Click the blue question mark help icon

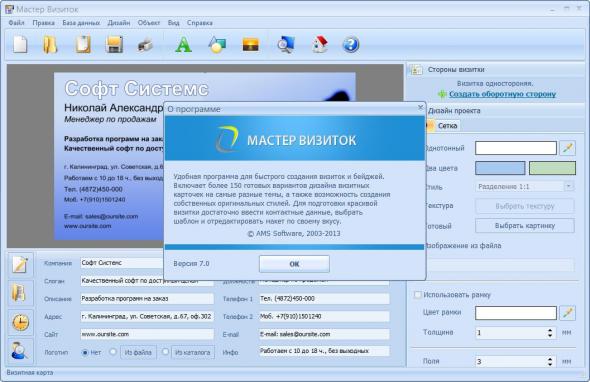pyautogui.click(x=351, y=45)
